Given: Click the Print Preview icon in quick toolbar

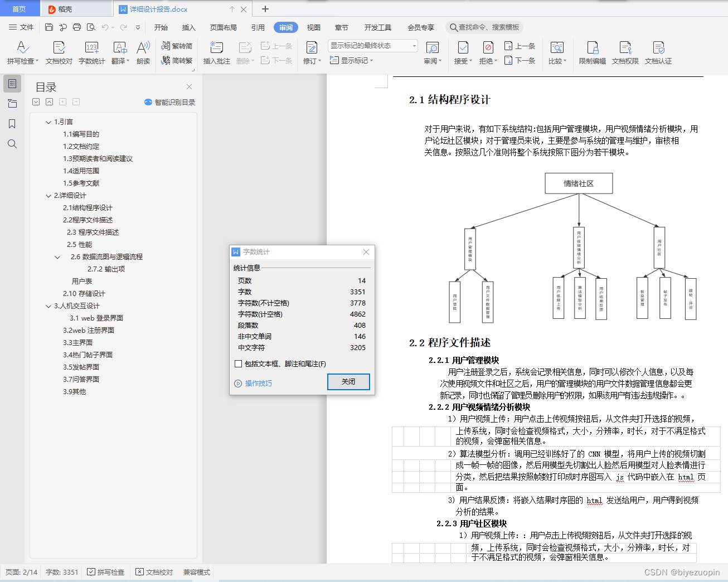Looking at the screenshot, I should [x=91, y=27].
